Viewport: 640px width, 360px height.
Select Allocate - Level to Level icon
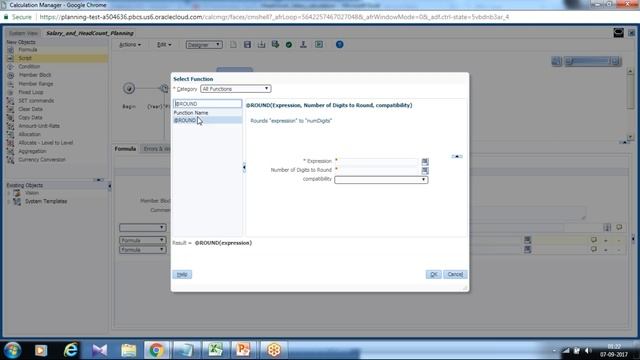11,143
